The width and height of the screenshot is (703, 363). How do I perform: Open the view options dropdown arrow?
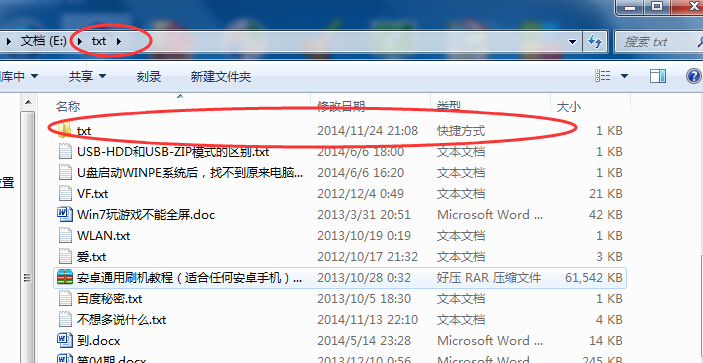(x=624, y=76)
